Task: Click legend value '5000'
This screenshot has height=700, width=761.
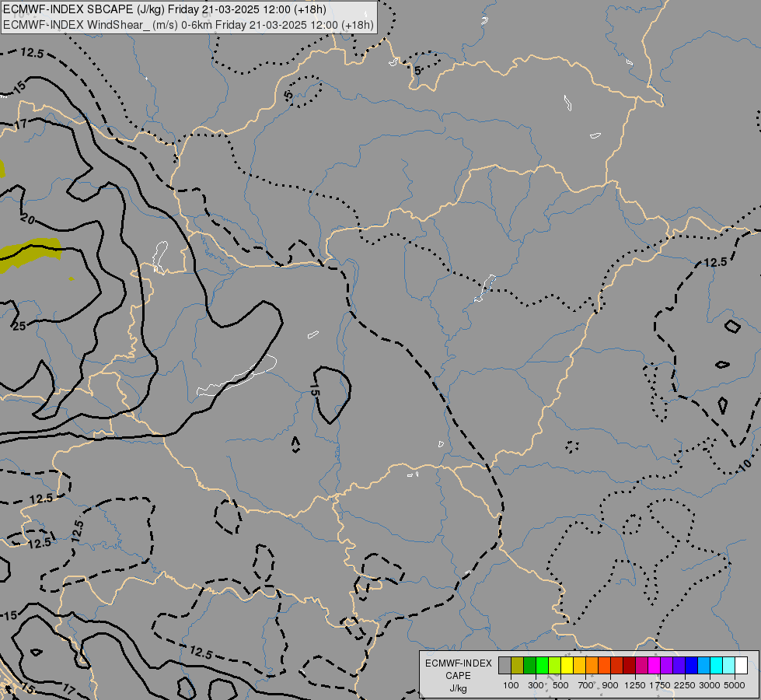Action: (x=735, y=685)
